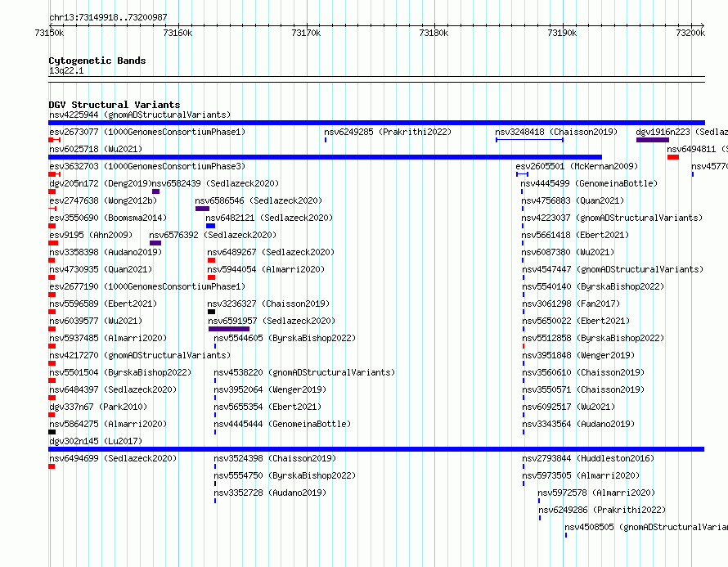The width and height of the screenshot is (728, 567).
Task: Click the purple bar under nsv6582439
Action: click(x=156, y=191)
